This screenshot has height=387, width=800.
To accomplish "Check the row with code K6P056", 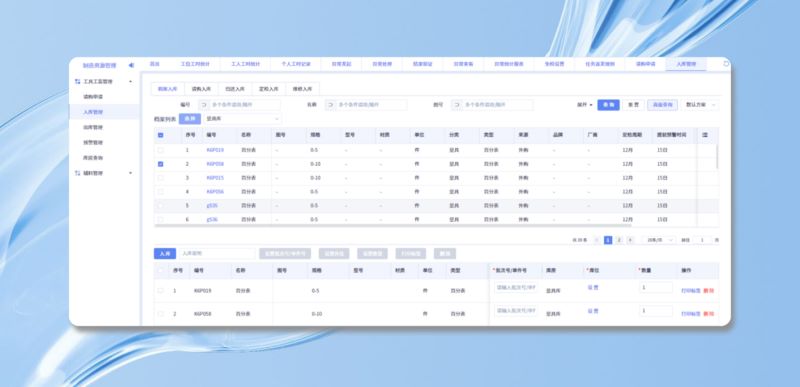I will point(161,192).
